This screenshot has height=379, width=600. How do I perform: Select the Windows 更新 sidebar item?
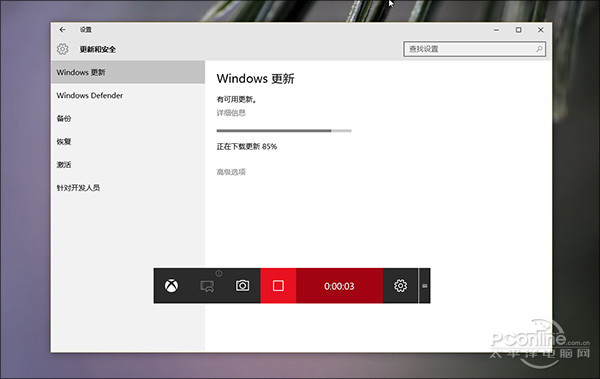[128, 72]
